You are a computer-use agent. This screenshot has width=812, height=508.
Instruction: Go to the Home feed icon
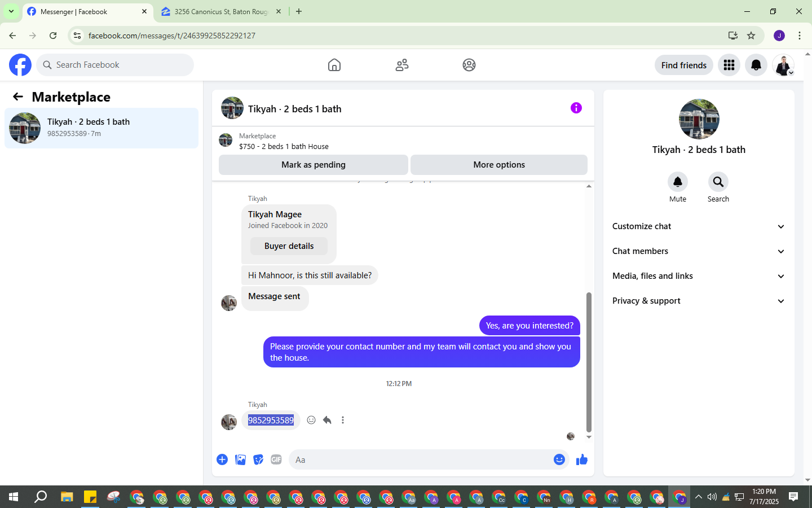point(334,65)
